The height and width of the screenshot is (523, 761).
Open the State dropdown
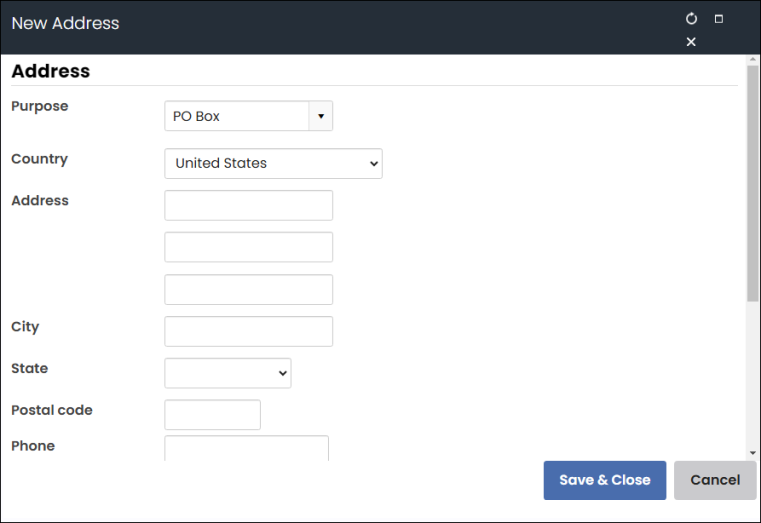point(227,373)
